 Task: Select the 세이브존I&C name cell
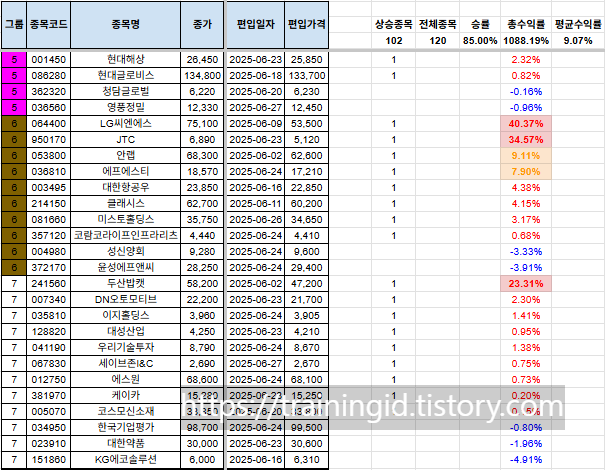(x=125, y=364)
